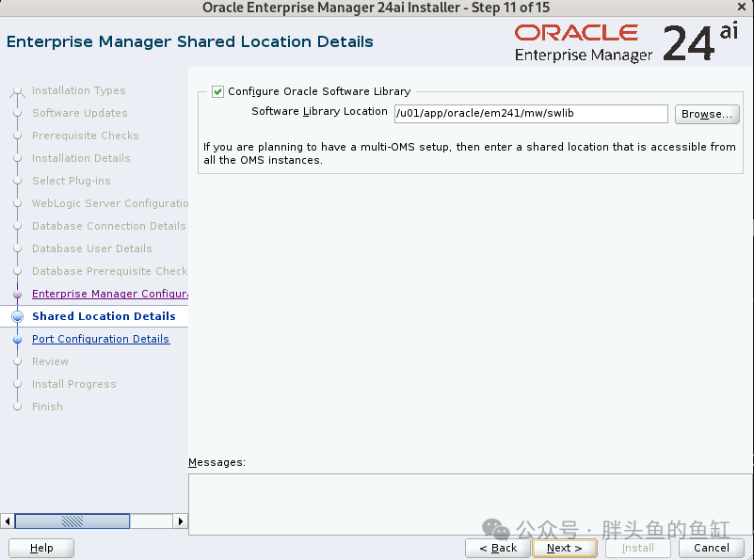Image resolution: width=754 pixels, height=560 pixels.
Task: Click the step list horizontal scrollbar thumb
Action: point(72,521)
